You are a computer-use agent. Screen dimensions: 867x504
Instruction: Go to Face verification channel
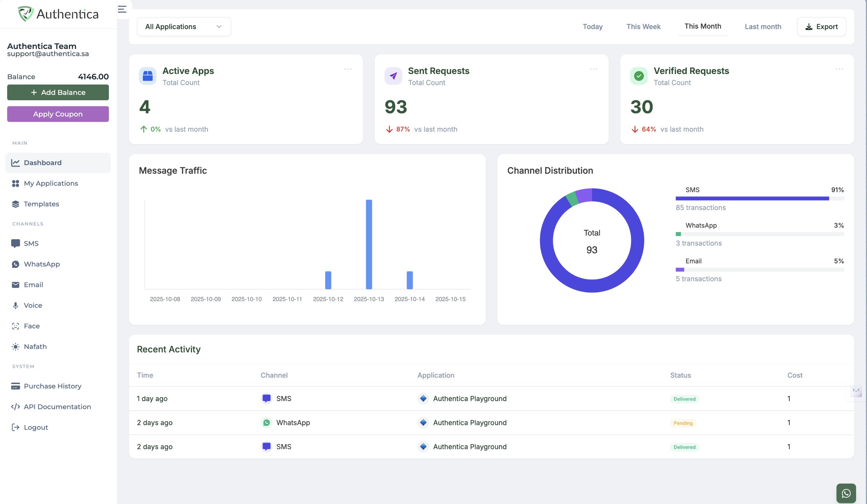32,326
